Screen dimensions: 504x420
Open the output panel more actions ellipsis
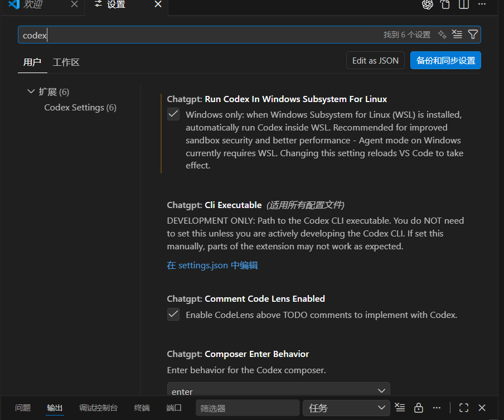pos(437,408)
